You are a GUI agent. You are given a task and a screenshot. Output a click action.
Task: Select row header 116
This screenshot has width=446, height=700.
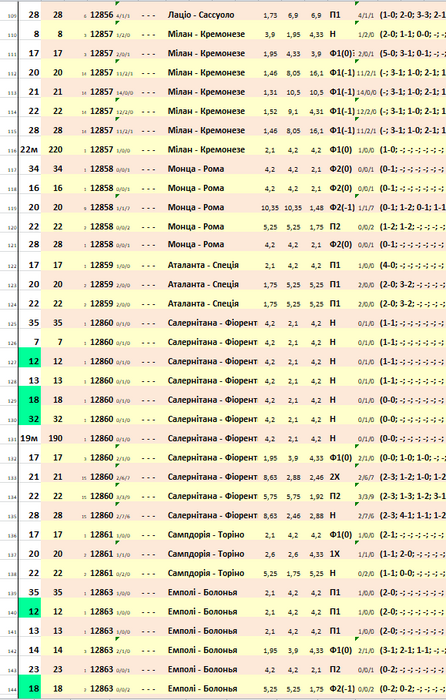click(12, 151)
